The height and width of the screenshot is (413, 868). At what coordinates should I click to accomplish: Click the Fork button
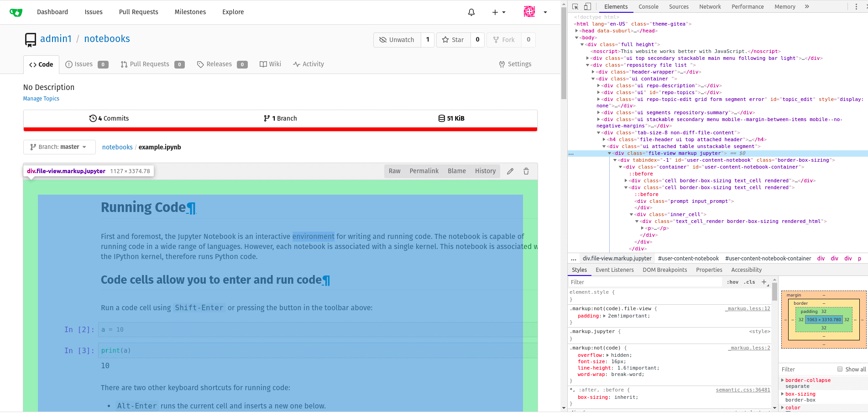[504, 40]
